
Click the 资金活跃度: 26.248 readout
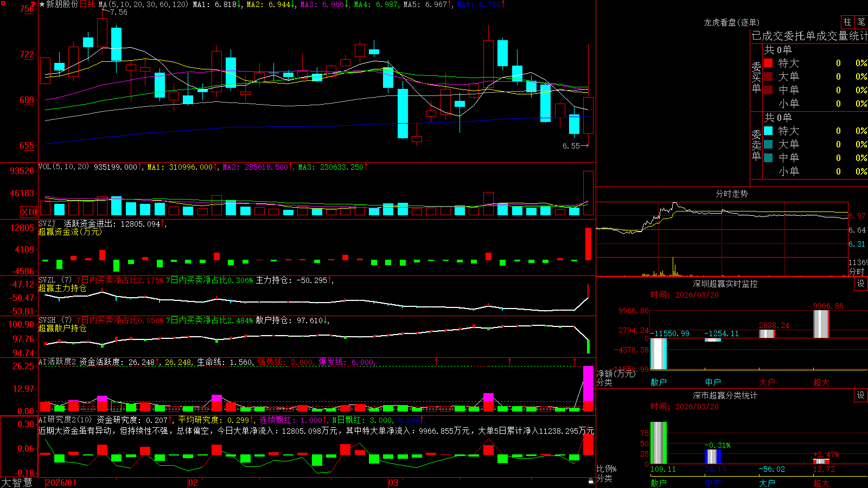[x=117, y=362]
